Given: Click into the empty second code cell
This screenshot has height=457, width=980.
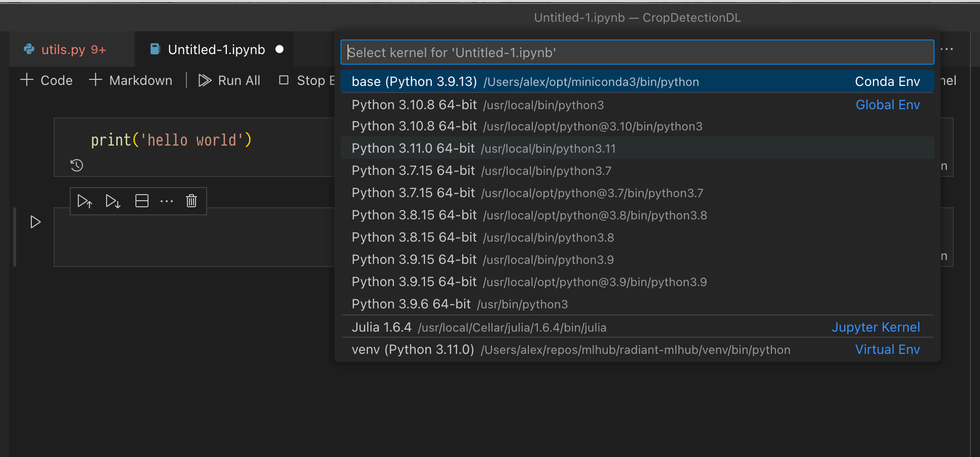Looking at the screenshot, I should click(194, 237).
